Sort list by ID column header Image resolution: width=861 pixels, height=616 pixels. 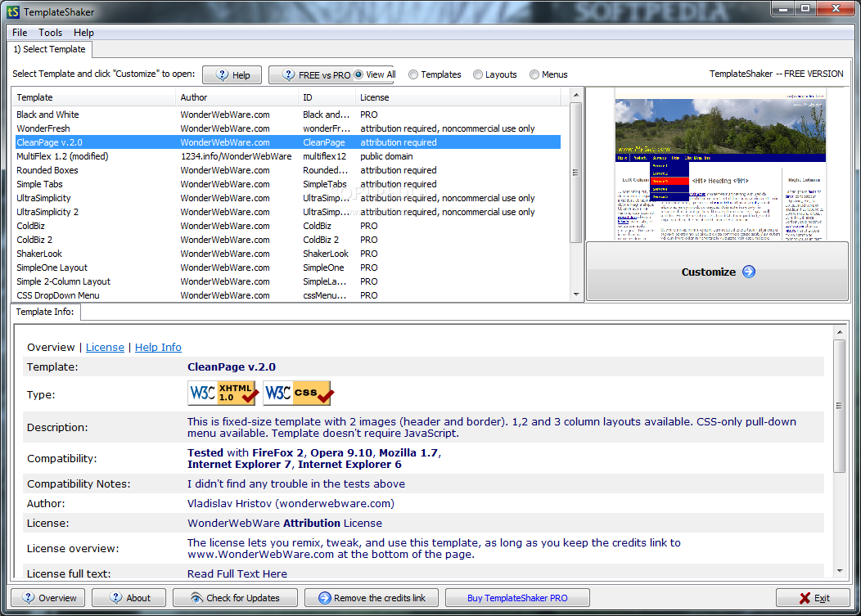click(x=327, y=97)
